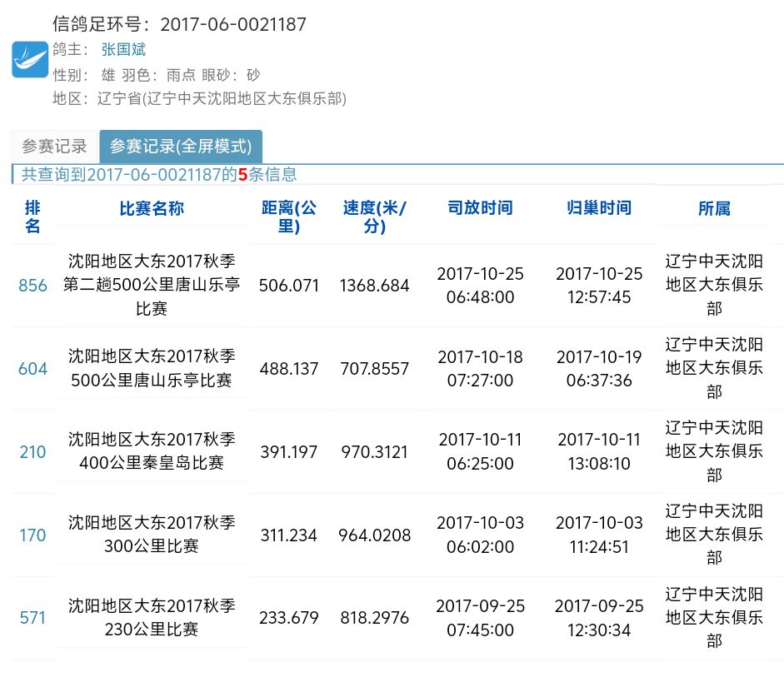Click the 所属 column header
The width and height of the screenshot is (784, 677).
[714, 208]
